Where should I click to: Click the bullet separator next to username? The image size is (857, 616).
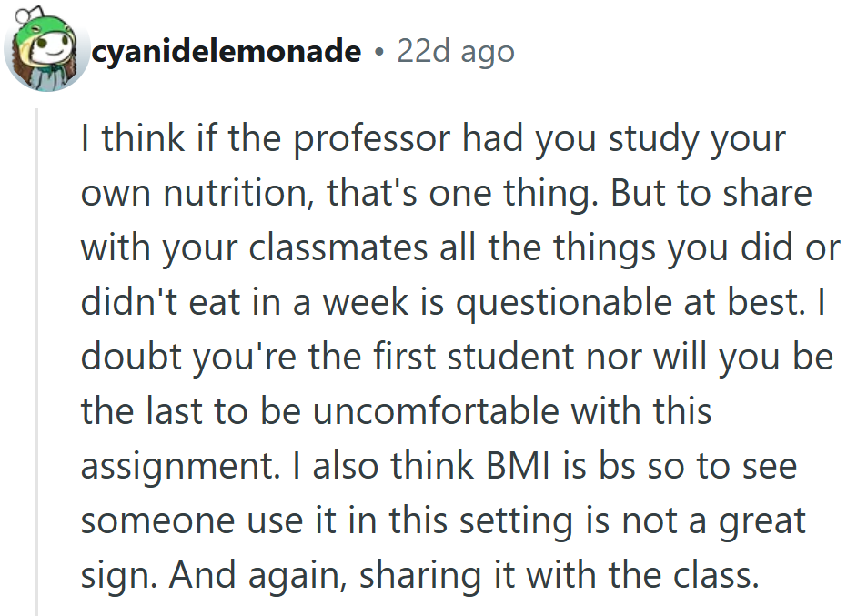coord(378,52)
